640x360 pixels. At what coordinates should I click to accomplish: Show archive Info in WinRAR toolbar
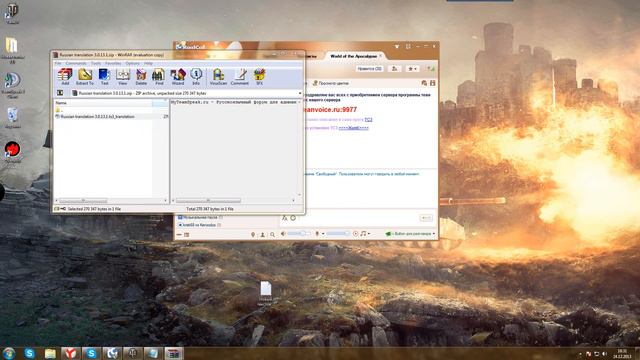coord(196,77)
